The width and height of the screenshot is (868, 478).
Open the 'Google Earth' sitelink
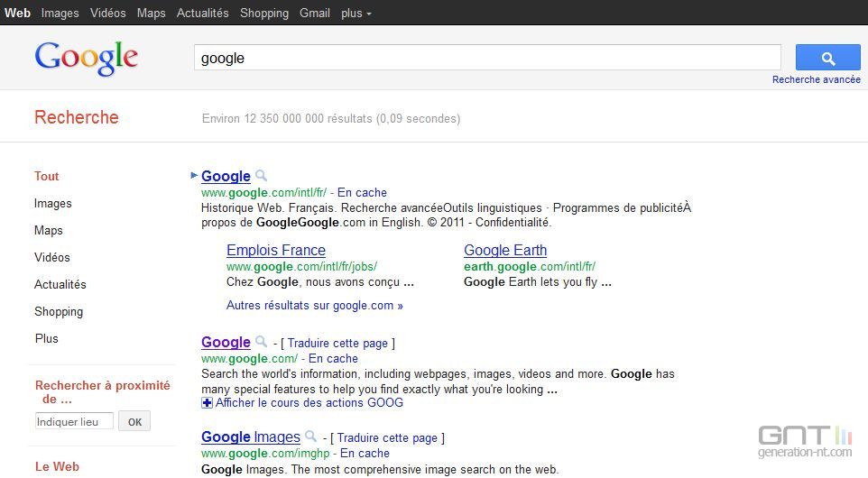505,250
